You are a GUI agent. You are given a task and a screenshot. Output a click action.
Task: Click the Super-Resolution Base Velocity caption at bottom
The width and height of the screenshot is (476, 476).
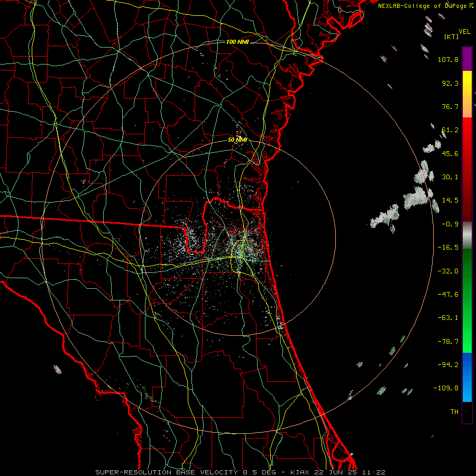tap(241, 472)
